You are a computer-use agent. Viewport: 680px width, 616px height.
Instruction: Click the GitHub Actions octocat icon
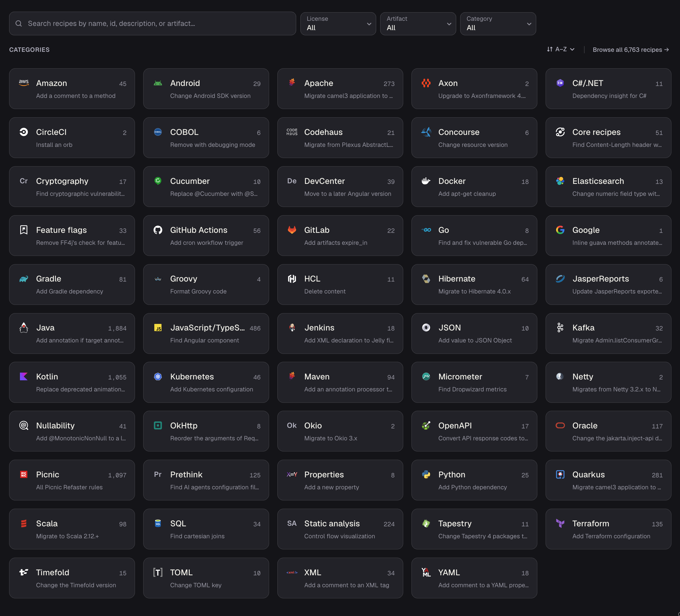tap(158, 230)
